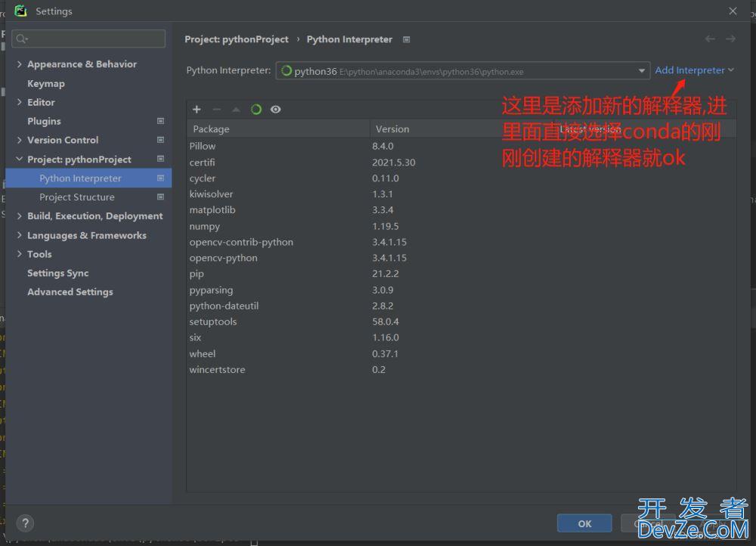Click Project: pythonProject breadcrumb
756x546 pixels.
click(236, 39)
